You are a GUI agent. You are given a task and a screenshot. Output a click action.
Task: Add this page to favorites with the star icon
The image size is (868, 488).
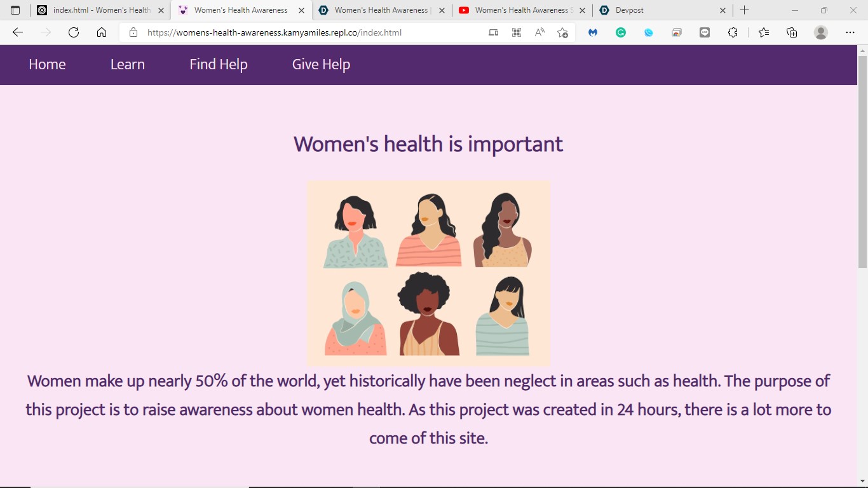(562, 32)
